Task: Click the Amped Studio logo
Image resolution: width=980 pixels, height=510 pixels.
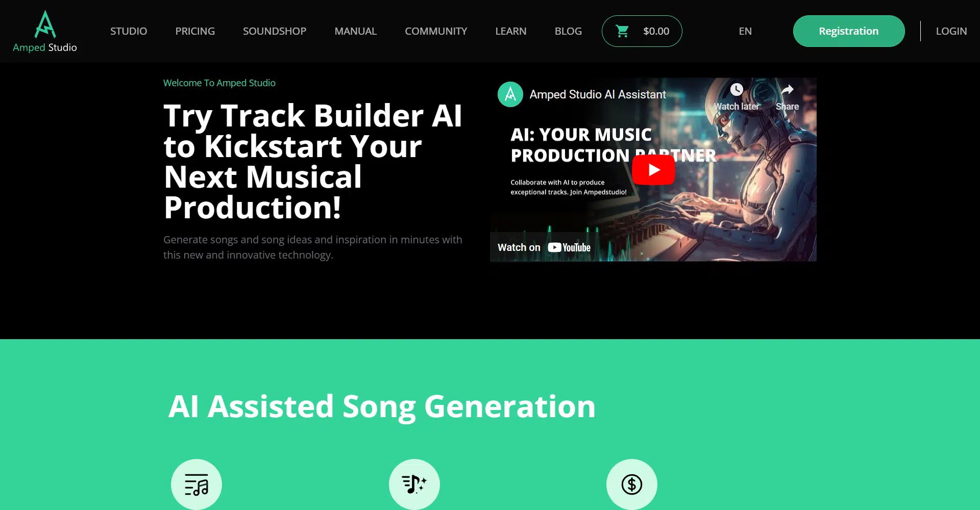Action: pyautogui.click(x=45, y=32)
